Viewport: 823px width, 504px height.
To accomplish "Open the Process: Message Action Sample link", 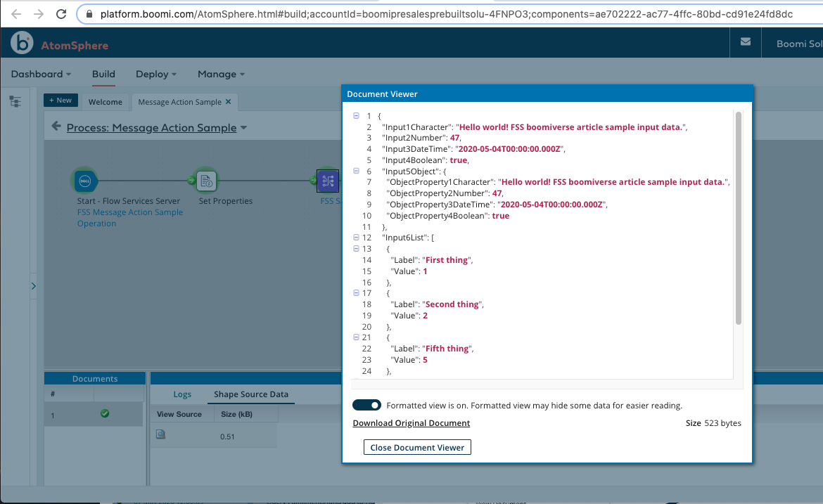I will click(x=152, y=127).
